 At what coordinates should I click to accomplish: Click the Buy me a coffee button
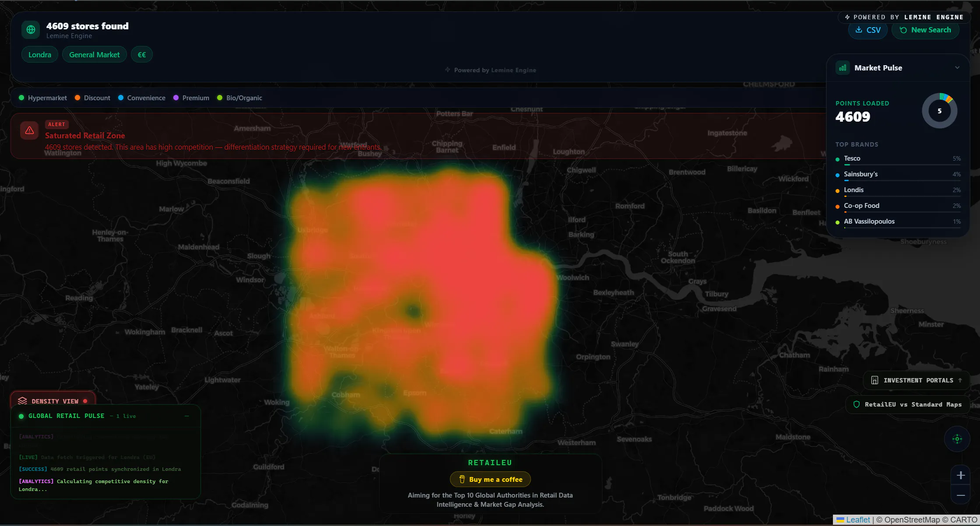click(490, 480)
